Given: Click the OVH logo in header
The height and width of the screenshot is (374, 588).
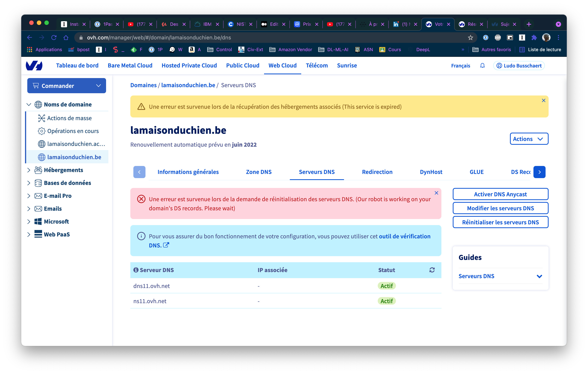Looking at the screenshot, I should [34, 66].
